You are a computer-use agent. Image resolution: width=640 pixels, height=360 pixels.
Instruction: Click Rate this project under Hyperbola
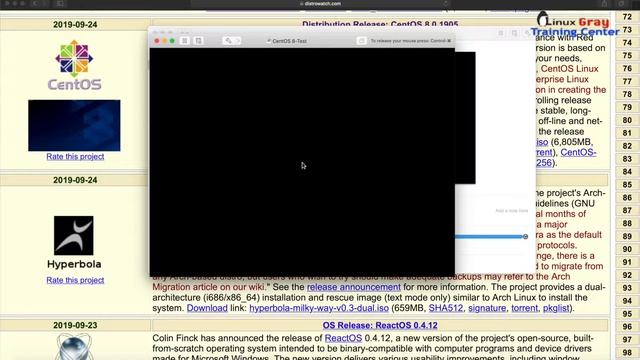(x=75, y=280)
